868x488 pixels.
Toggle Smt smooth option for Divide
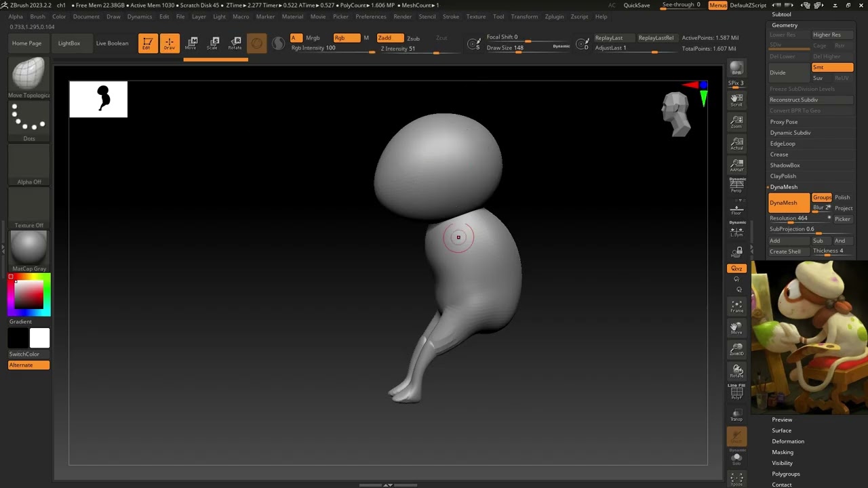(x=833, y=67)
